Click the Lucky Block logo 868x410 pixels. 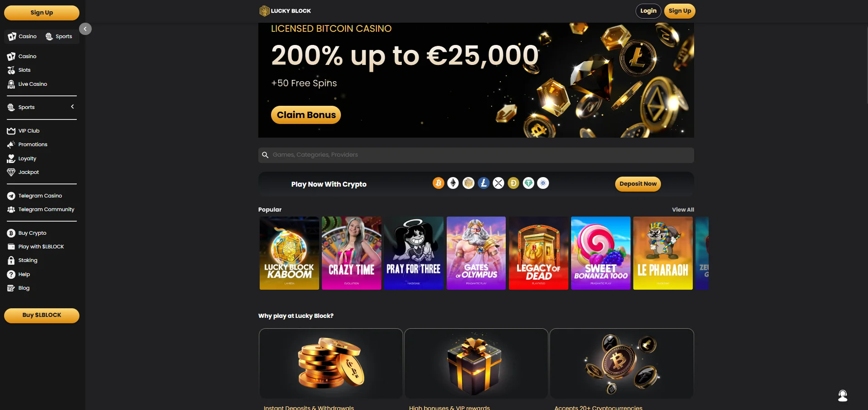285,11
